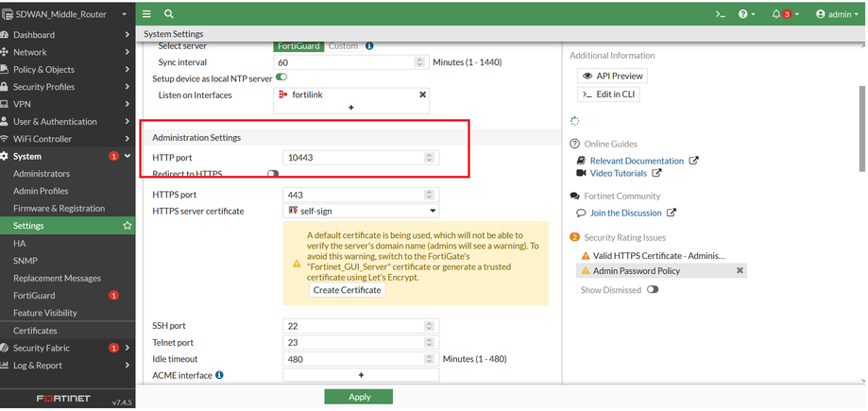868x411 pixels.
Task: Expand the User & Authentication menu
Action: tap(68, 121)
